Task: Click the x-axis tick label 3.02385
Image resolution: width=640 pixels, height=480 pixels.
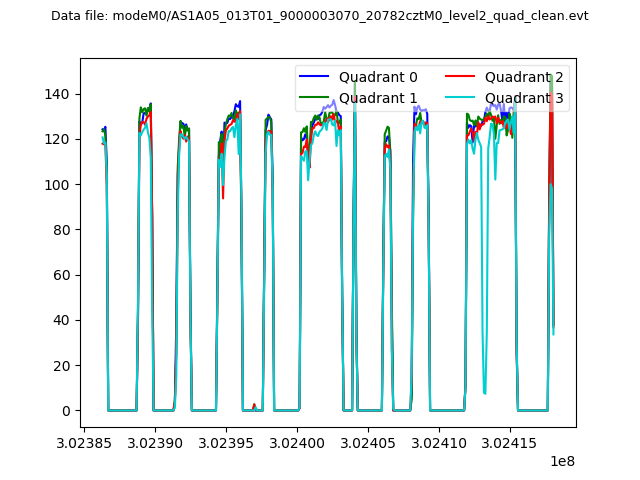Action: click(83, 441)
